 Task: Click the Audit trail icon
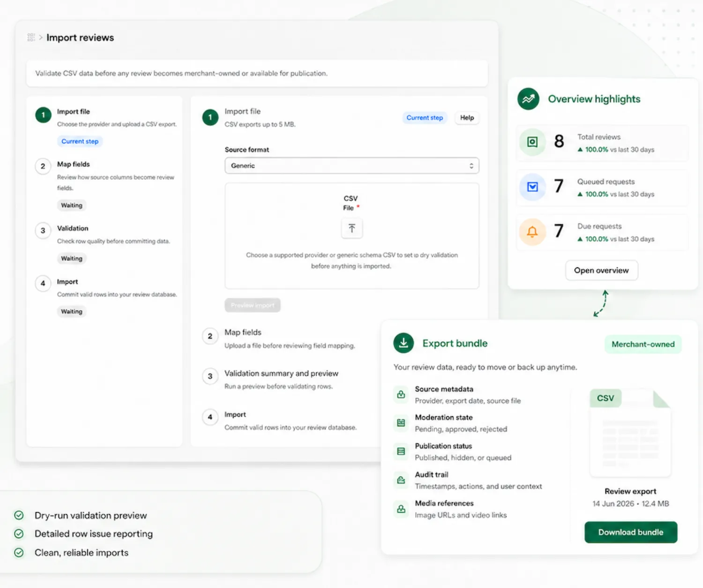(x=401, y=480)
